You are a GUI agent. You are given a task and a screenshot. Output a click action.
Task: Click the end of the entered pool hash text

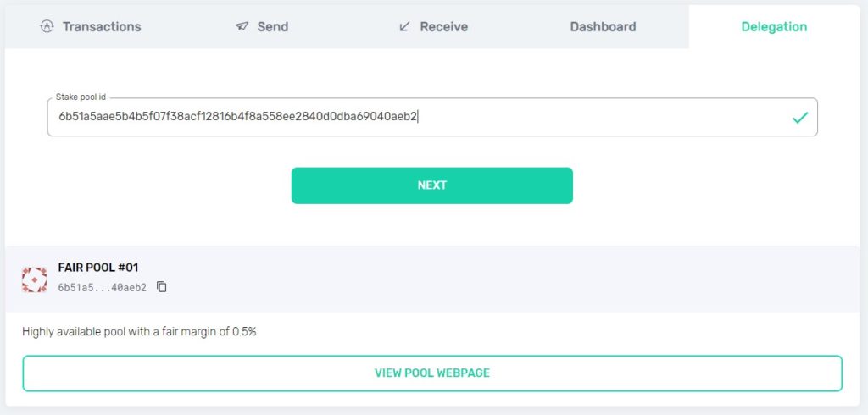pyautogui.click(x=416, y=117)
